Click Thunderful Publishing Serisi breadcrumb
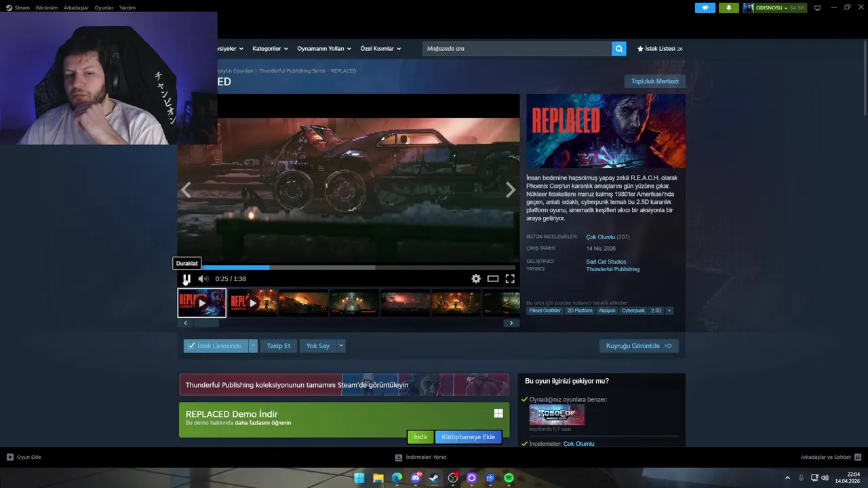 pyautogui.click(x=292, y=70)
